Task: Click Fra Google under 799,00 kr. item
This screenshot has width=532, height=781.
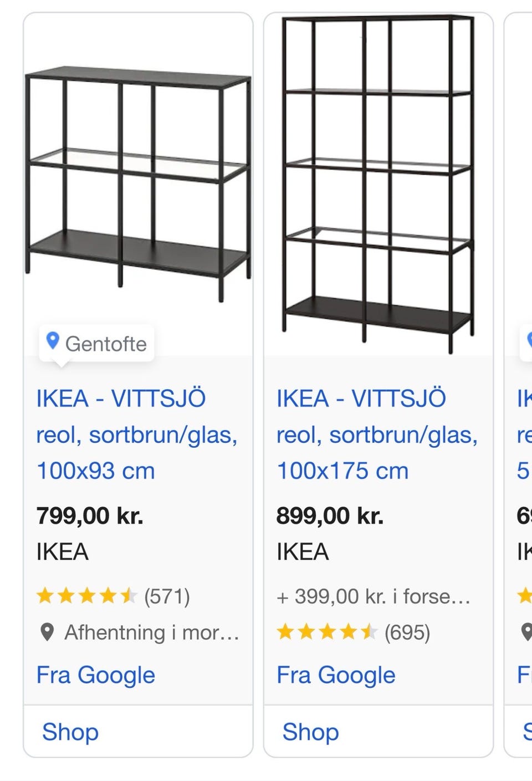Action: tap(95, 675)
